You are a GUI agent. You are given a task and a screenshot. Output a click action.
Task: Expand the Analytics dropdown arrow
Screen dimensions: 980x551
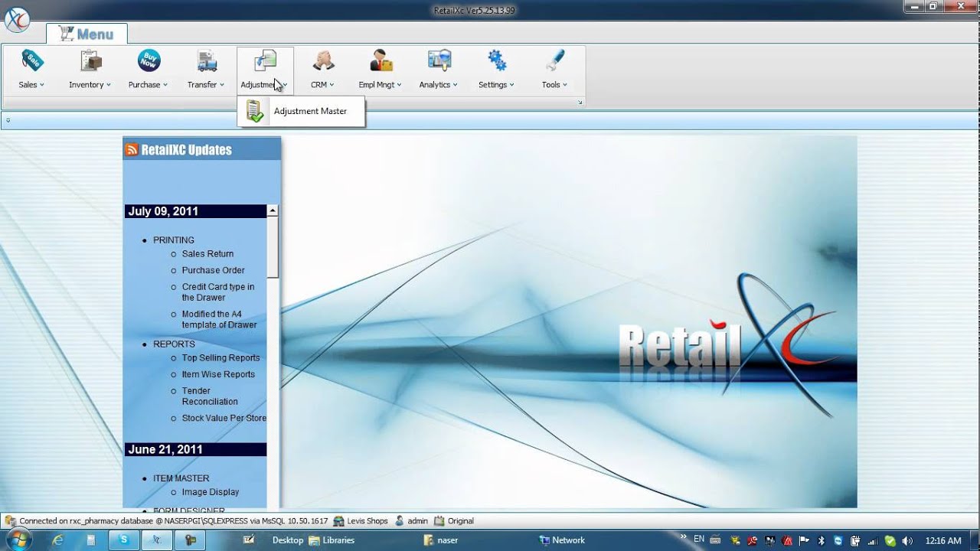point(455,85)
